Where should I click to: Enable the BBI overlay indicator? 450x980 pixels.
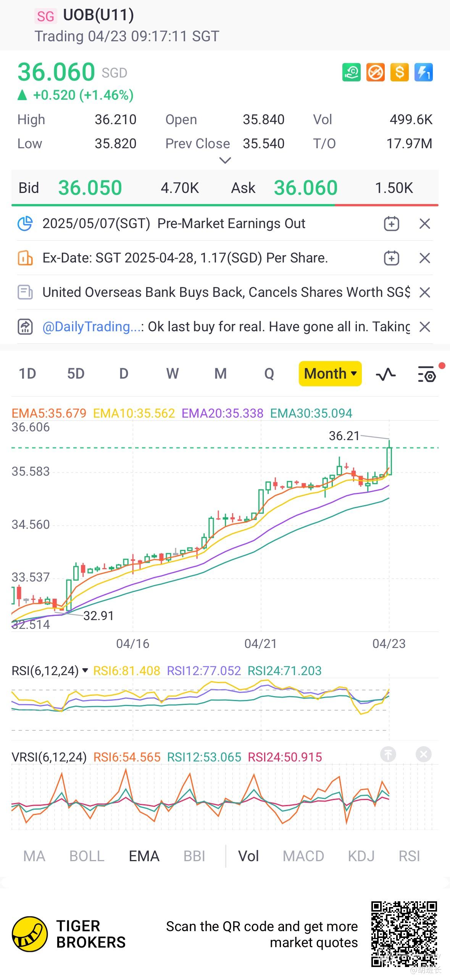click(x=194, y=856)
